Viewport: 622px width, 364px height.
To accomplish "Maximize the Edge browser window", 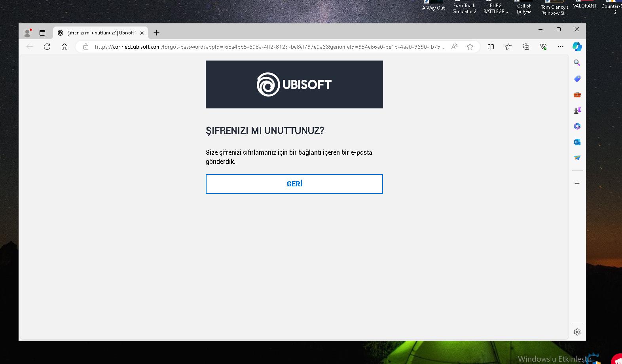I will click(x=559, y=29).
